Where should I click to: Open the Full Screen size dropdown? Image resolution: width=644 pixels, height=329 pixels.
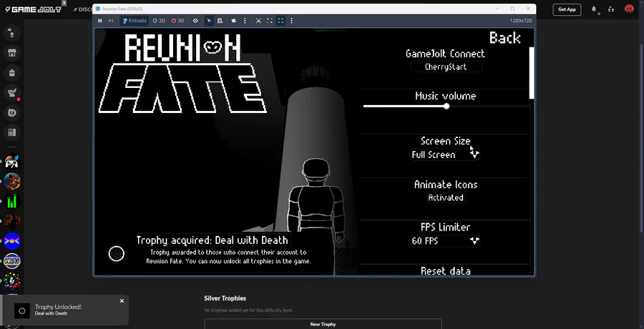(446, 154)
